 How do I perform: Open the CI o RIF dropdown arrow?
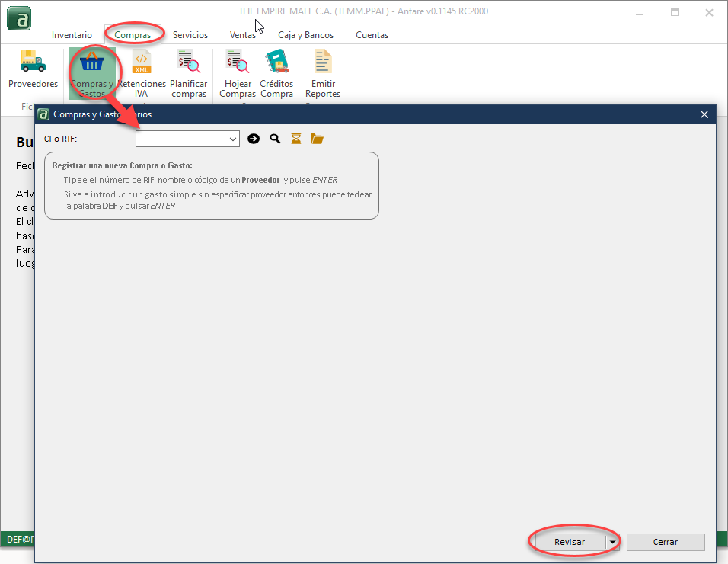[x=234, y=139]
